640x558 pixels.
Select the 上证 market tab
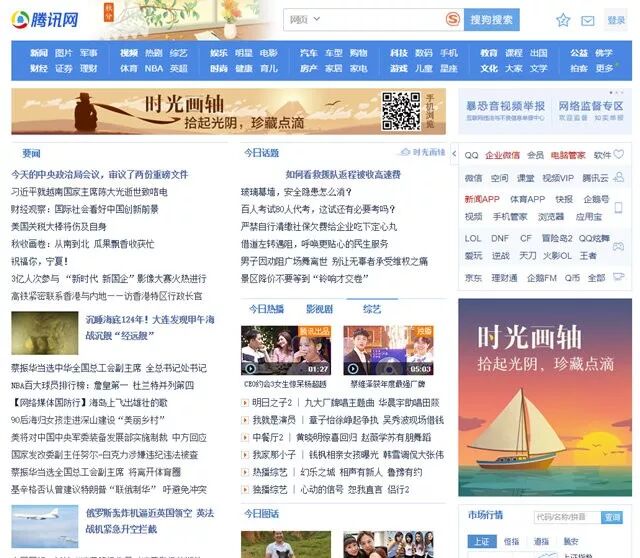click(x=482, y=541)
